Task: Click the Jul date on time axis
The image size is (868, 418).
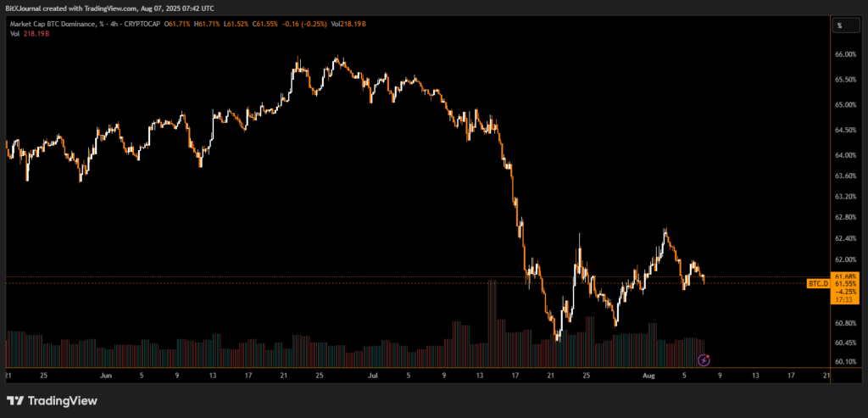Action: coord(371,374)
